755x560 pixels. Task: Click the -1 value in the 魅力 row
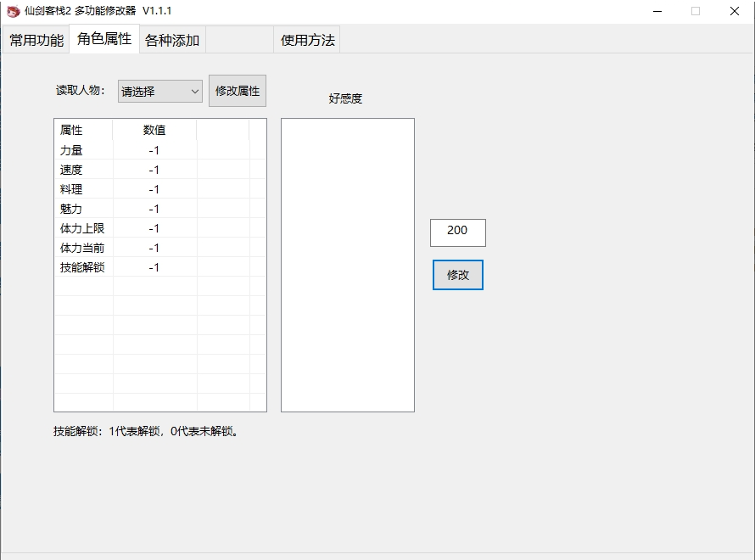154,209
